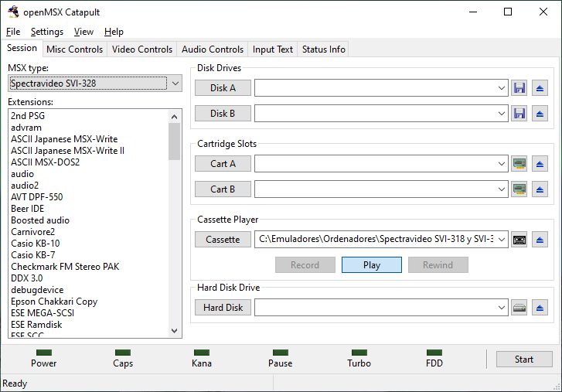The image size is (562, 392).
Task: Open the Cart A dropdown list
Action: click(502, 164)
